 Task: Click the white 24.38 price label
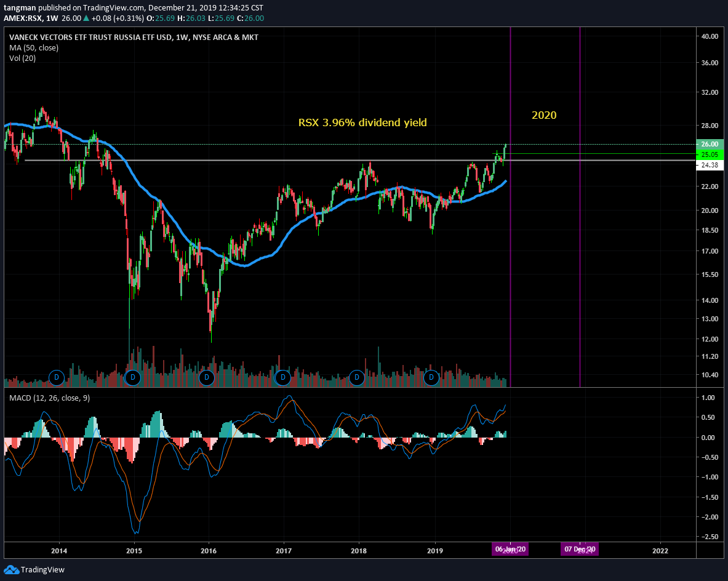[710, 166]
